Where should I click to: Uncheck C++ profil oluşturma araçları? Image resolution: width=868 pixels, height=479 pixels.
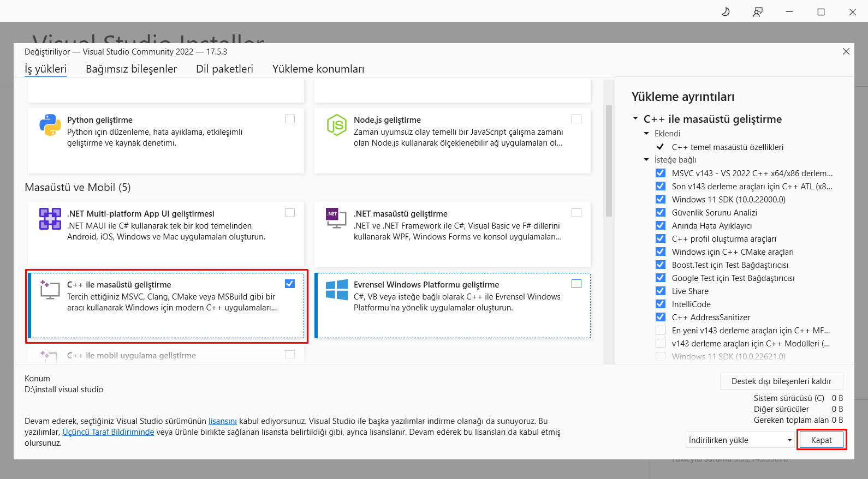pos(661,238)
